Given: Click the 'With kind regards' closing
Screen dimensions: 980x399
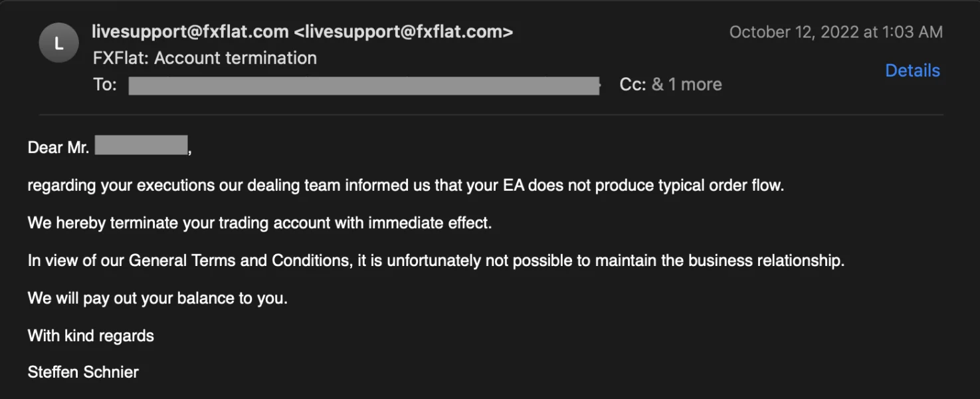Looking at the screenshot, I should coord(91,336).
